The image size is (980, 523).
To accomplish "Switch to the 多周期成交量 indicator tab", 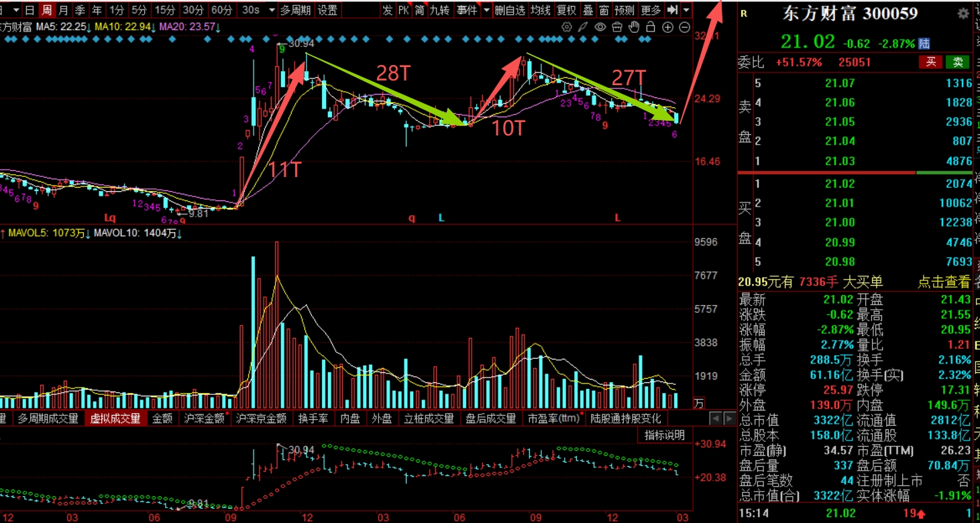I will (48, 418).
